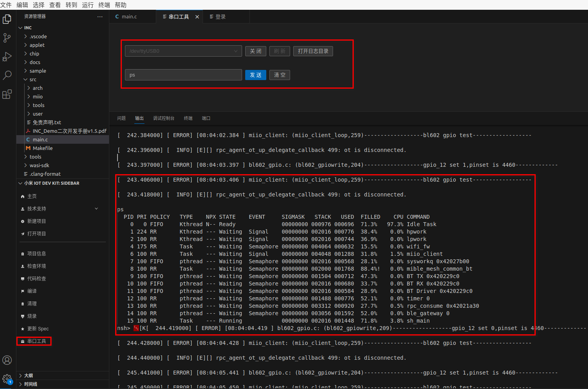Click the 打开项目 icon
Viewport: 588px width, 389px height.
(23, 234)
